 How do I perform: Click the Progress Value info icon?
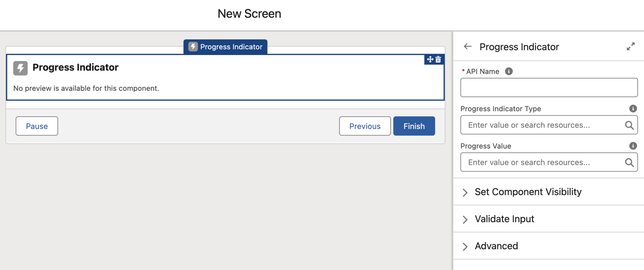(x=633, y=146)
